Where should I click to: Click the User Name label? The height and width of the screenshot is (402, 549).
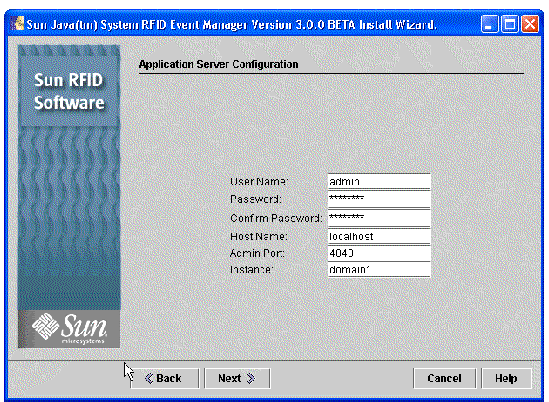259,181
